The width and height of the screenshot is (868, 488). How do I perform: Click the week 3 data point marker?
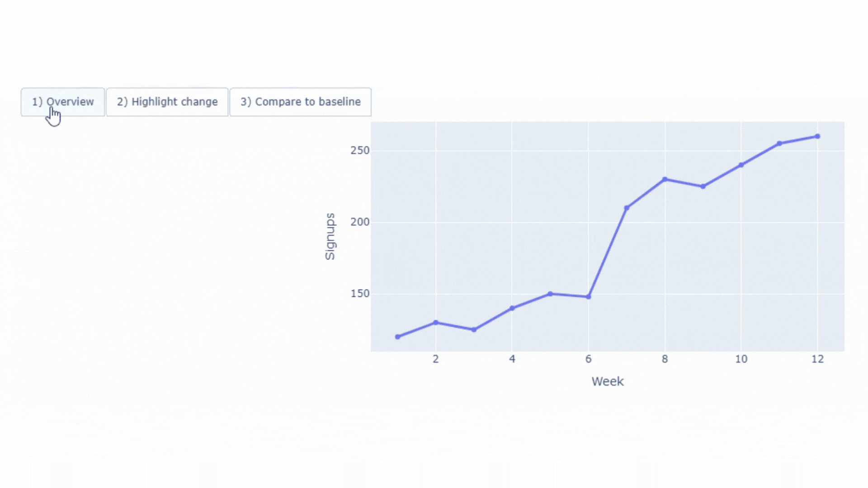point(474,330)
